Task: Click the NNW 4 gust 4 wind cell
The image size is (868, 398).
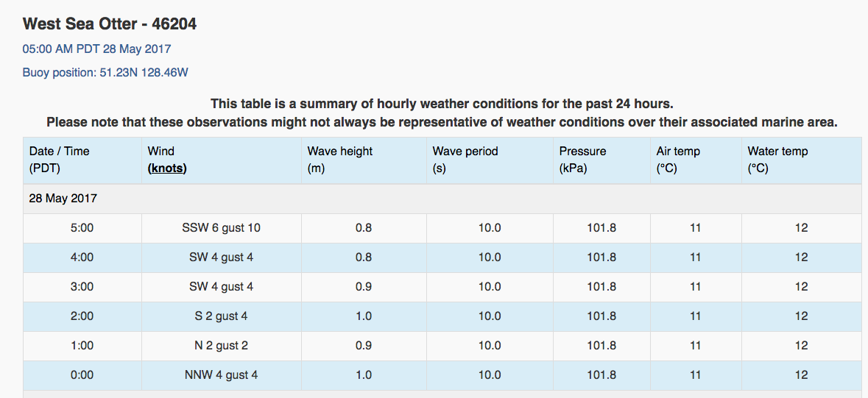Action: [222, 375]
